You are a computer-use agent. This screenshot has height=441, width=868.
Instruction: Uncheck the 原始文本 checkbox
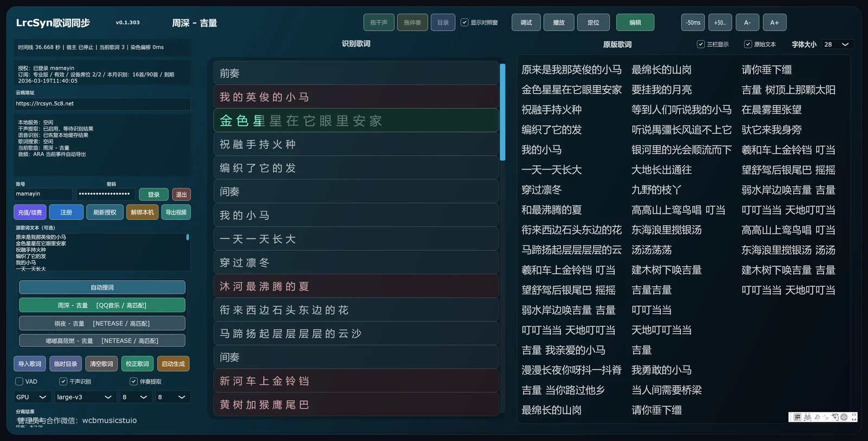pyautogui.click(x=748, y=44)
